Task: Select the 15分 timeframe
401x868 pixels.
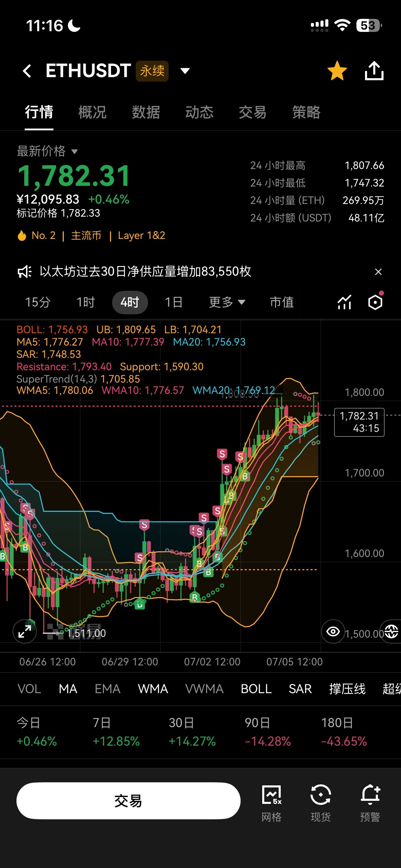Action: coord(38,302)
